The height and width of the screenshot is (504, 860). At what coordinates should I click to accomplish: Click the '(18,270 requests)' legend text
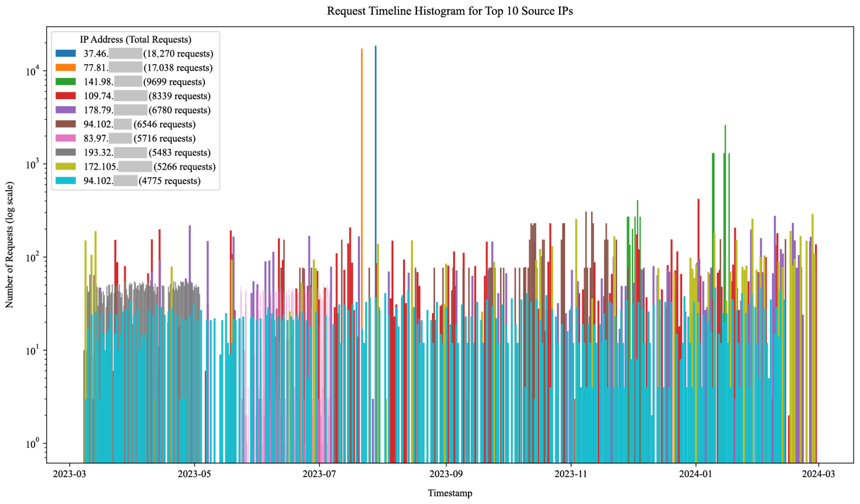click(178, 53)
